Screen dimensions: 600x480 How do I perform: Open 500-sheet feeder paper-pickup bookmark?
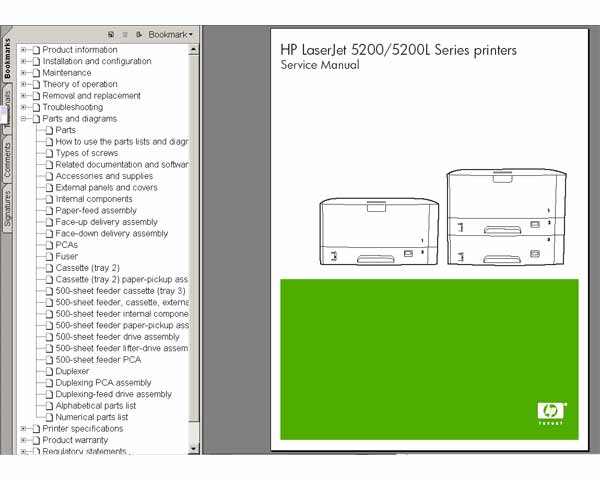122,325
